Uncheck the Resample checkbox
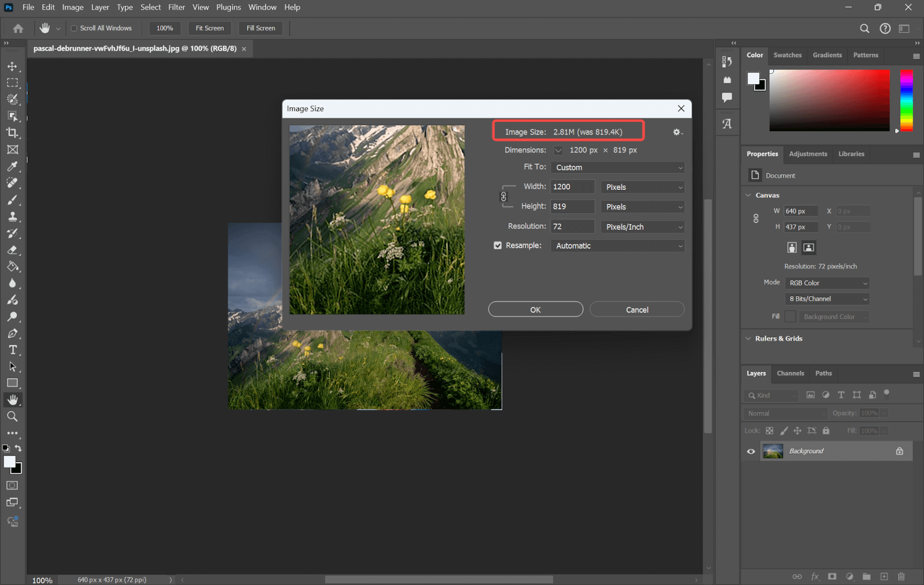This screenshot has width=924, height=585. point(497,245)
